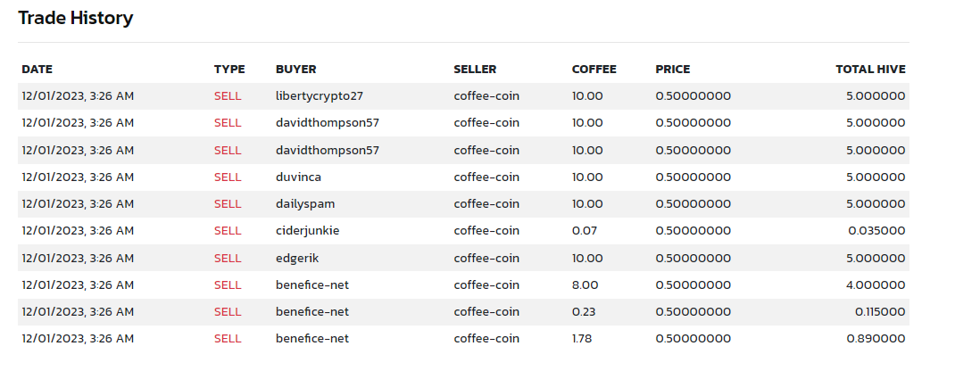The image size is (980, 371).
Task: Click the edgerik buyer name
Action: point(297,258)
